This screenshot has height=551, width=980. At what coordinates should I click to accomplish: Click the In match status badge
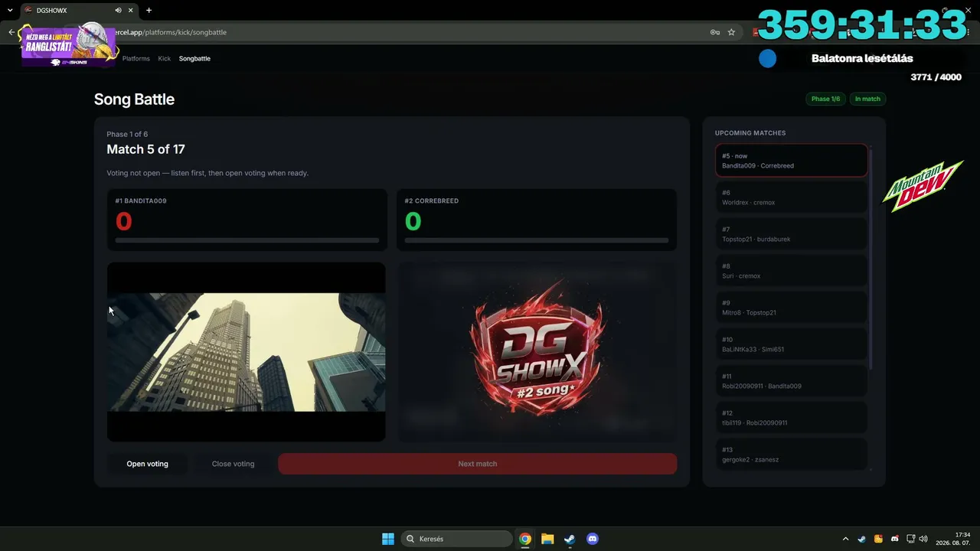click(x=867, y=99)
